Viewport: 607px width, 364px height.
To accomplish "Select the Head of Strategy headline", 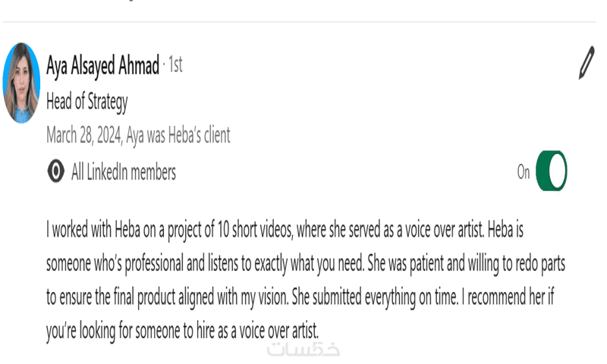I will 87,102.
